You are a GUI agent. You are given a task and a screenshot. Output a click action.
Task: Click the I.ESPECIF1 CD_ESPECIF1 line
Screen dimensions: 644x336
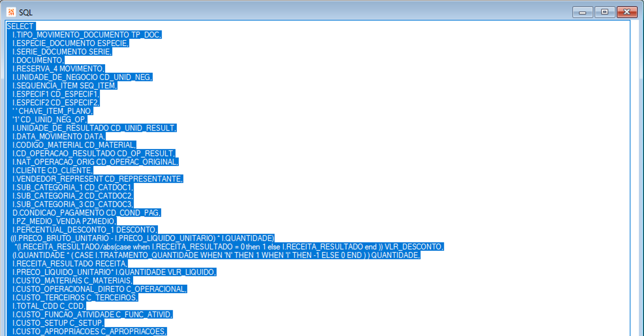point(56,94)
